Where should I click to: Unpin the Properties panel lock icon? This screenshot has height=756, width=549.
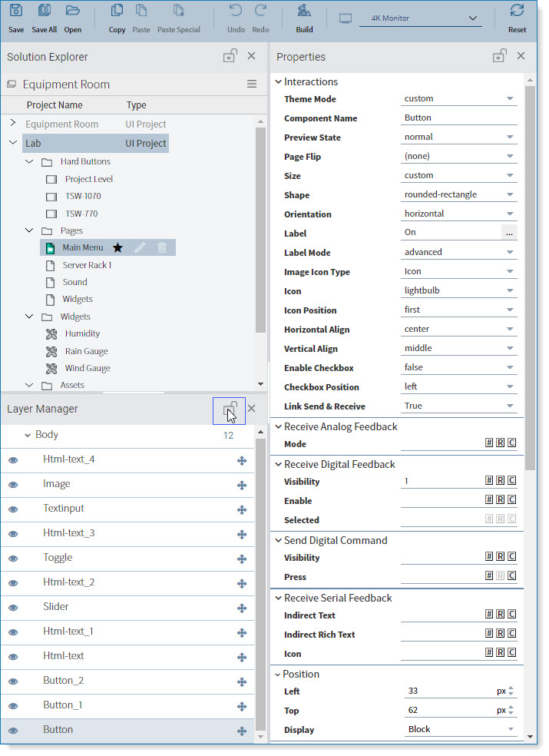click(x=499, y=56)
